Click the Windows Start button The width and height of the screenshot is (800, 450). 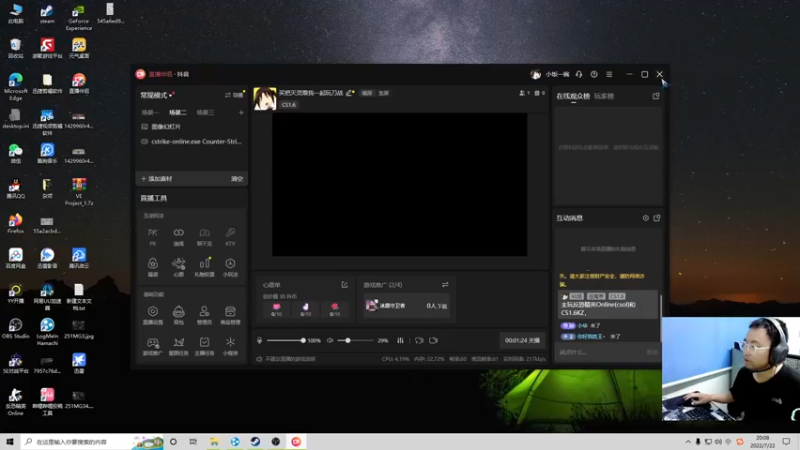click(x=10, y=442)
